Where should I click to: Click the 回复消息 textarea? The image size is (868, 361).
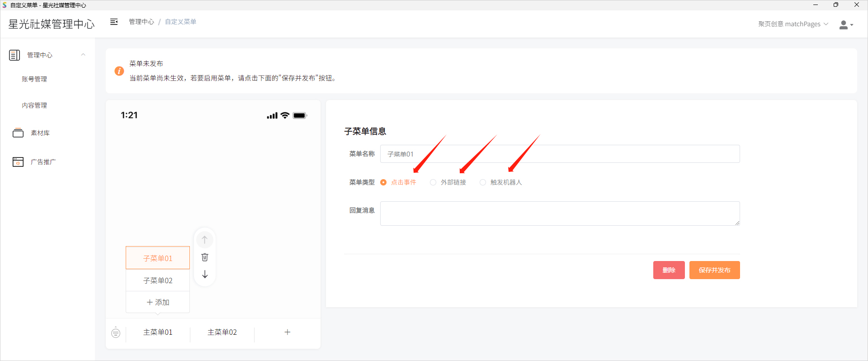point(560,214)
